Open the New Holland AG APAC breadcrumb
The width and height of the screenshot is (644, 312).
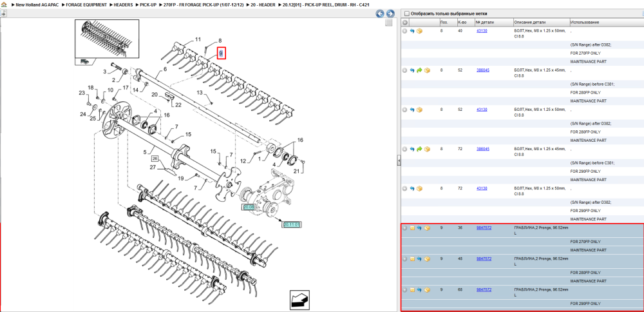[37, 5]
